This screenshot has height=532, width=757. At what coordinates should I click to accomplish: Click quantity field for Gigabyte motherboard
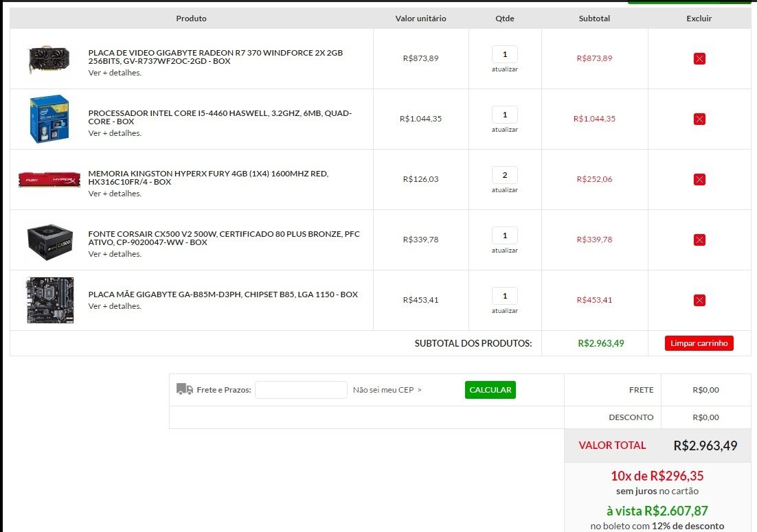504,296
